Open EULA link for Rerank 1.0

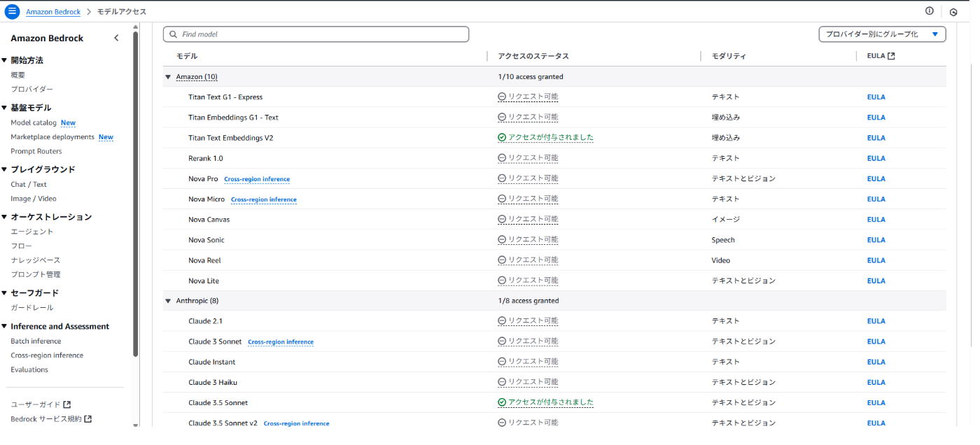[x=876, y=158]
